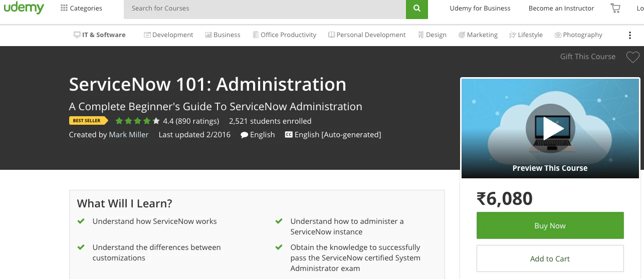The width and height of the screenshot is (644, 279).
Task: Click the 4.4 (890 ratings) text
Action: click(x=191, y=121)
